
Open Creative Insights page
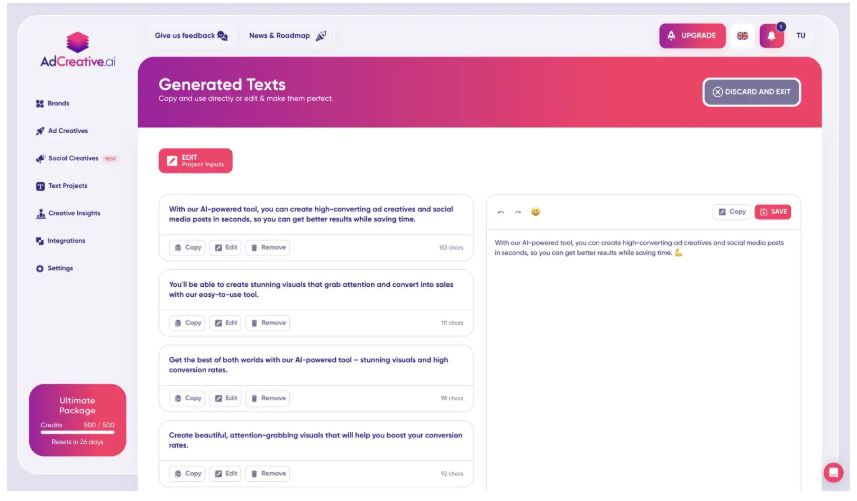[68, 213]
